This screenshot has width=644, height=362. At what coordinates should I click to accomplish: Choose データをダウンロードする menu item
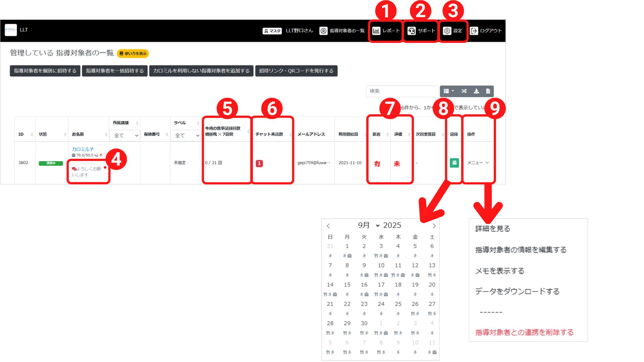coord(517,291)
